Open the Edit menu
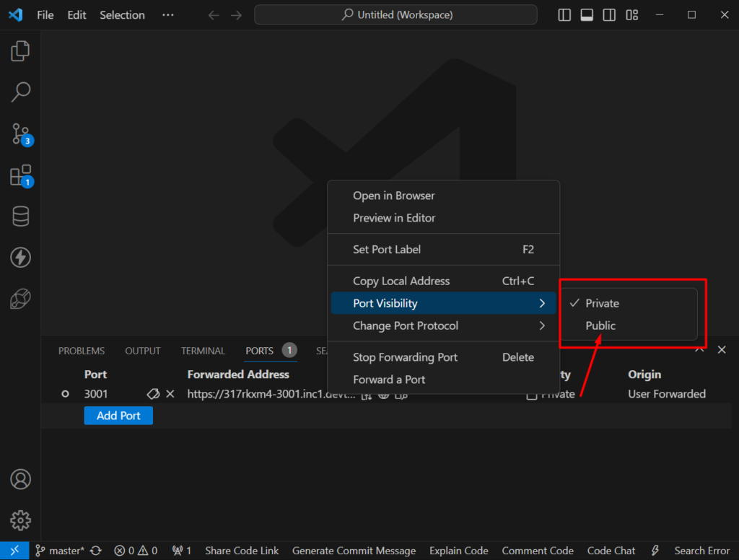 (76, 15)
